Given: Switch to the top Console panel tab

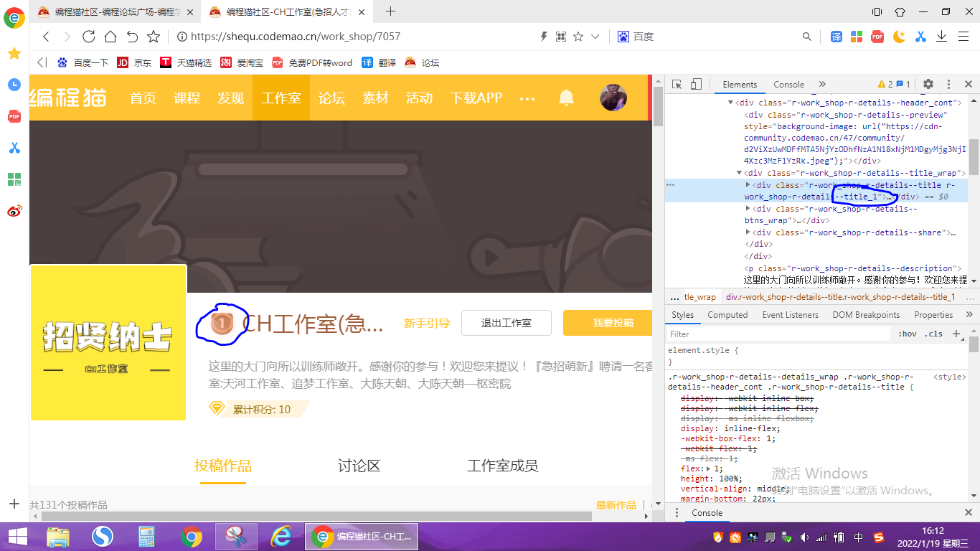Looking at the screenshot, I should pos(788,85).
